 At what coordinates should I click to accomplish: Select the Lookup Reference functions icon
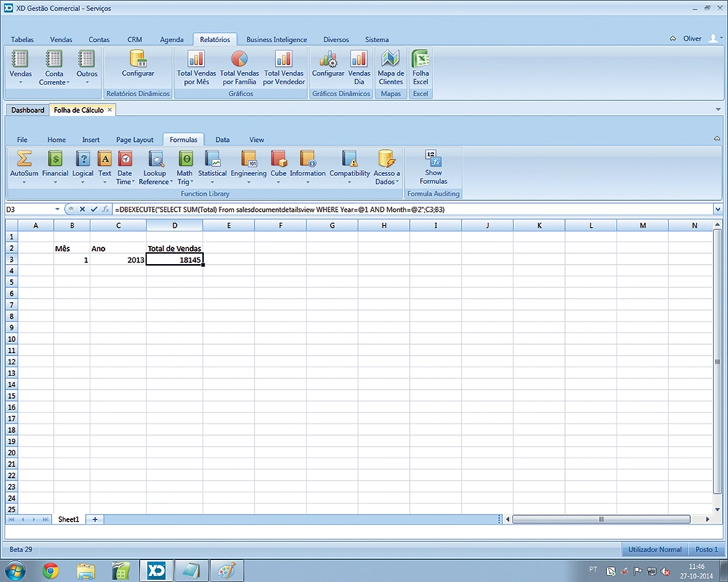[155, 159]
